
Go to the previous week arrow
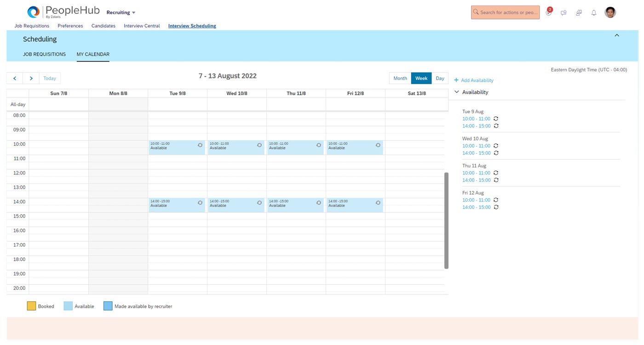[15, 78]
